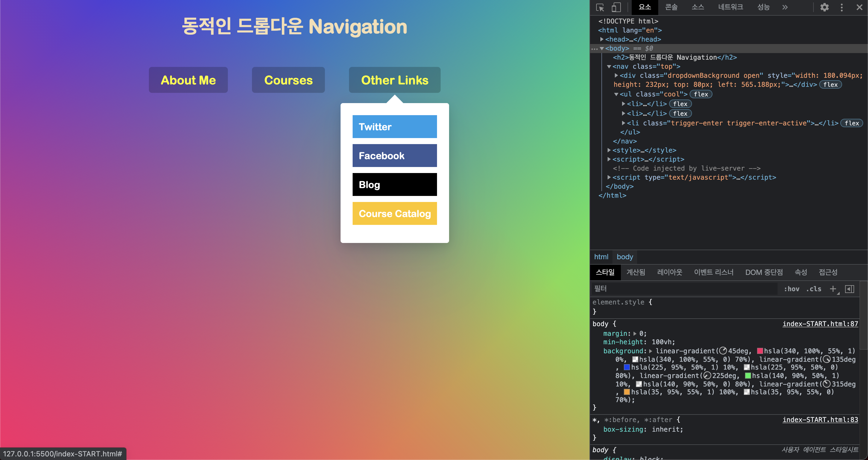The width and height of the screenshot is (868, 460).
Task: Open the index-START.html:87 source link
Action: coord(820,324)
